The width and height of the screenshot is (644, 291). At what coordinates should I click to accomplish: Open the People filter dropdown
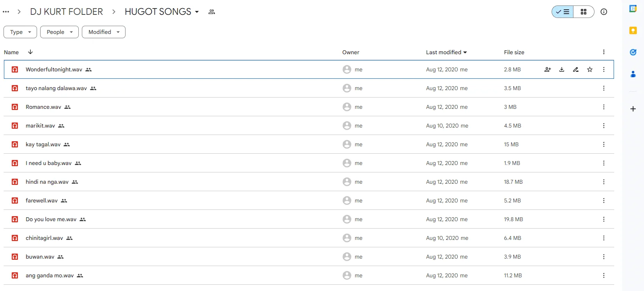(59, 32)
